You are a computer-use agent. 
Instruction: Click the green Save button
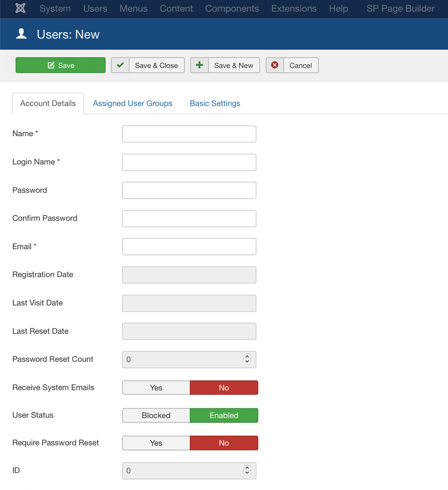(x=60, y=65)
